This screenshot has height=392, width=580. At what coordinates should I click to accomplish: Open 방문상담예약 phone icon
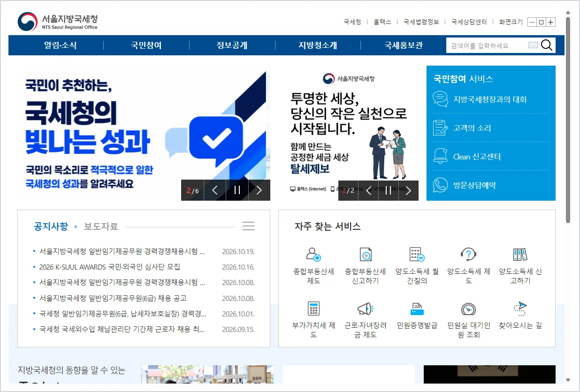(x=440, y=185)
